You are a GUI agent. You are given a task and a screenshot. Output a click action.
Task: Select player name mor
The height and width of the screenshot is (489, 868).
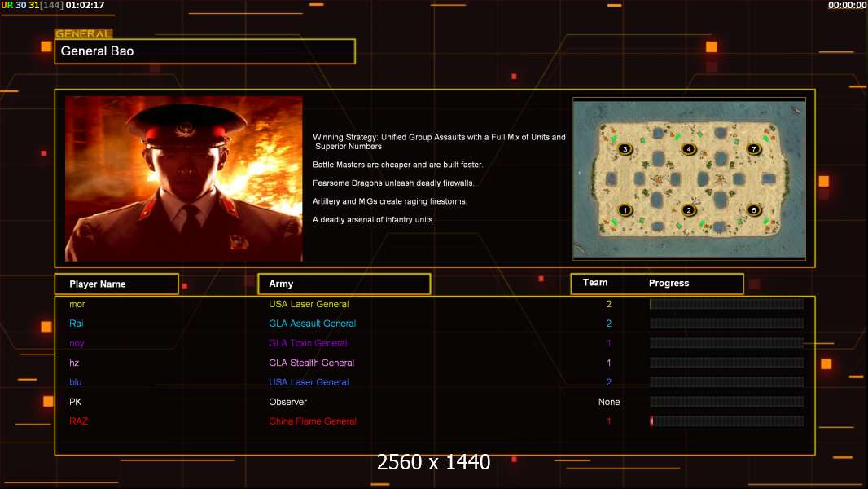[x=77, y=304]
